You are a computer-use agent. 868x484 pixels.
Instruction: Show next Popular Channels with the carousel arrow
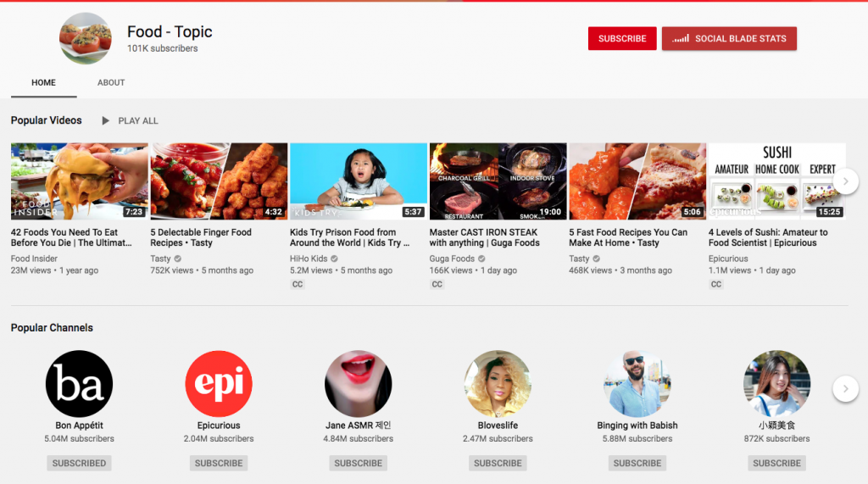coord(845,389)
